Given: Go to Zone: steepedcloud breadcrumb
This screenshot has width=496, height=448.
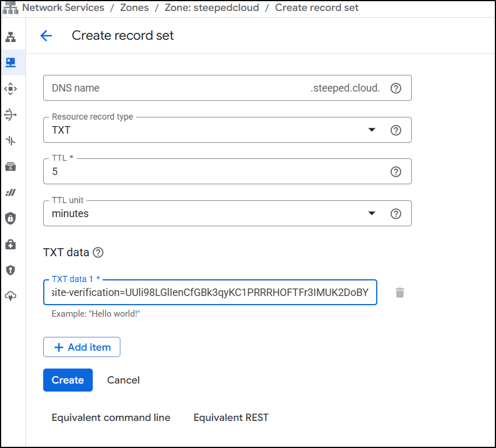Looking at the screenshot, I should (x=211, y=7).
